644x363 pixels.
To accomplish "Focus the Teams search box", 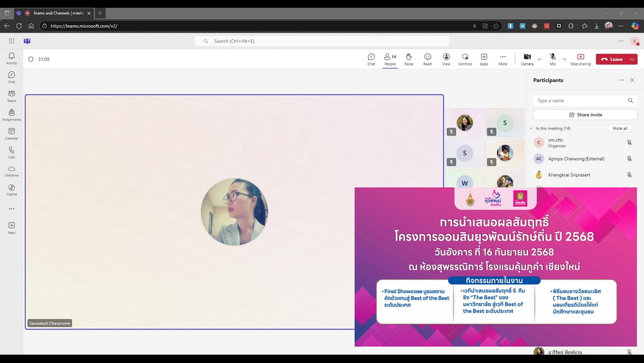I will click(321, 41).
